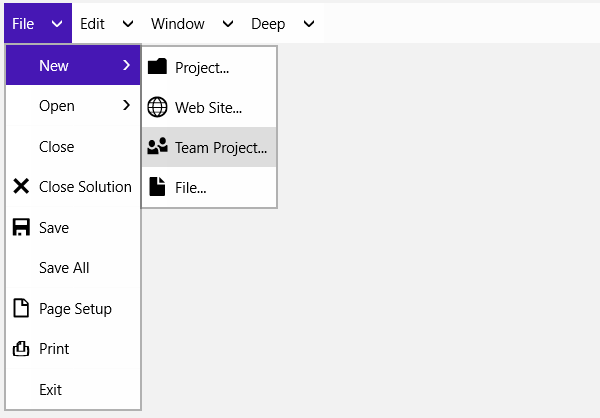The width and height of the screenshot is (600, 418).
Task: Choose Team Project... submenu item
Action: [x=221, y=148]
